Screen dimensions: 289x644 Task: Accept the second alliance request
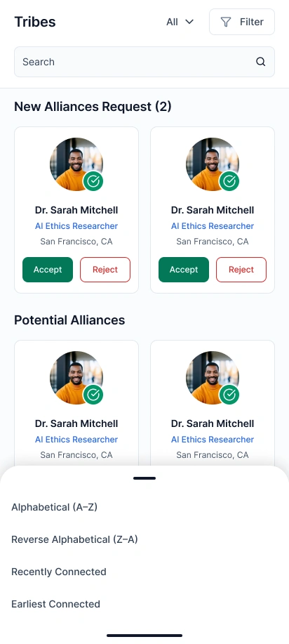point(184,270)
